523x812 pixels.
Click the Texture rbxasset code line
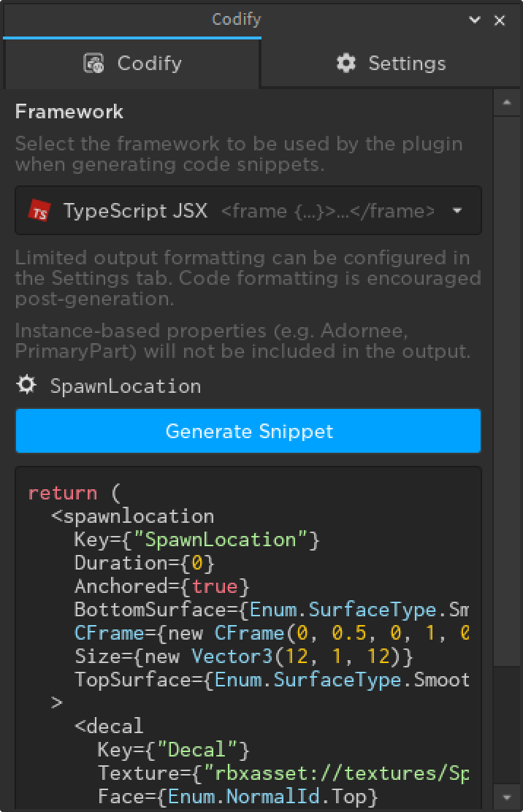(x=283, y=773)
